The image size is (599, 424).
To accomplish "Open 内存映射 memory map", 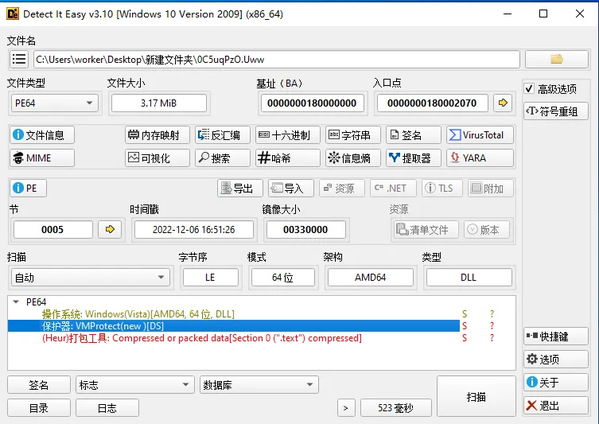I will coord(157,135).
